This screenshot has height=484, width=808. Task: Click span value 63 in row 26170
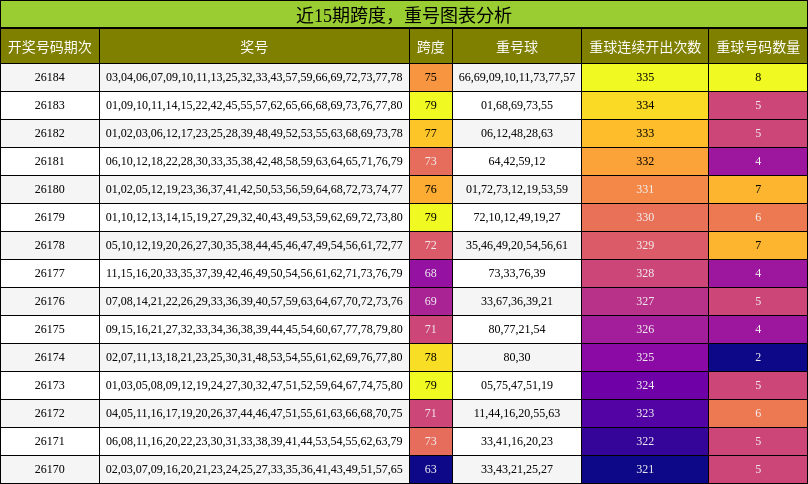pyautogui.click(x=431, y=469)
